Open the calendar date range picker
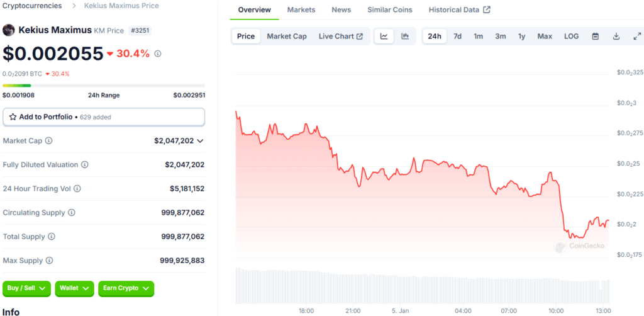Viewport: 644px width, 316px height. [x=595, y=36]
